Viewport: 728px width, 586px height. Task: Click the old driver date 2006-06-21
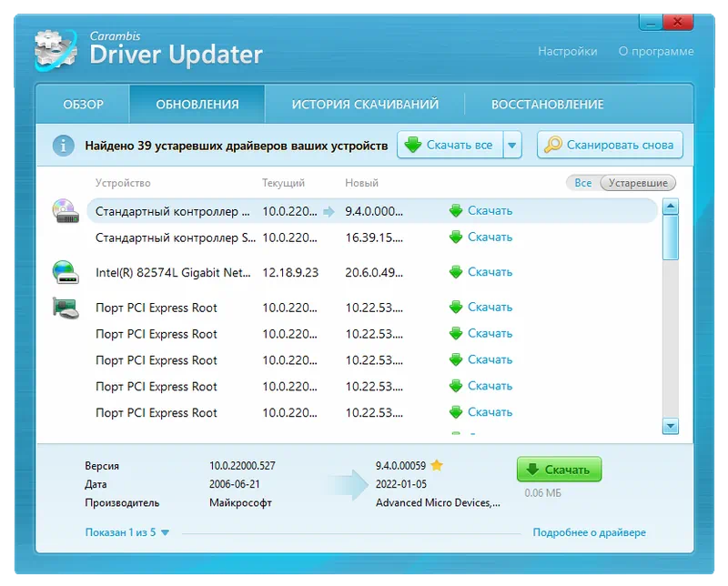click(235, 484)
